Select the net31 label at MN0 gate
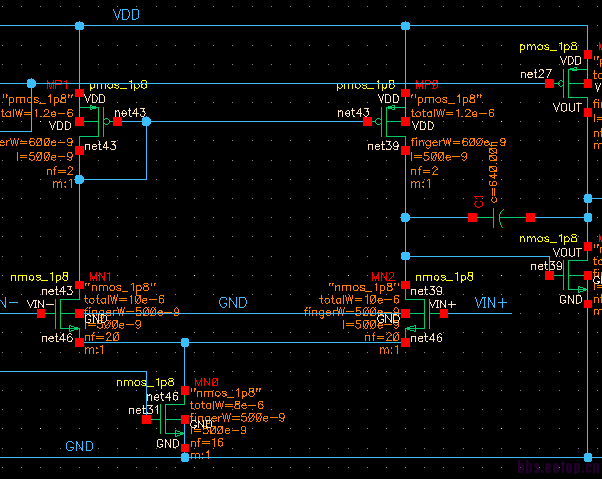 tap(144, 410)
